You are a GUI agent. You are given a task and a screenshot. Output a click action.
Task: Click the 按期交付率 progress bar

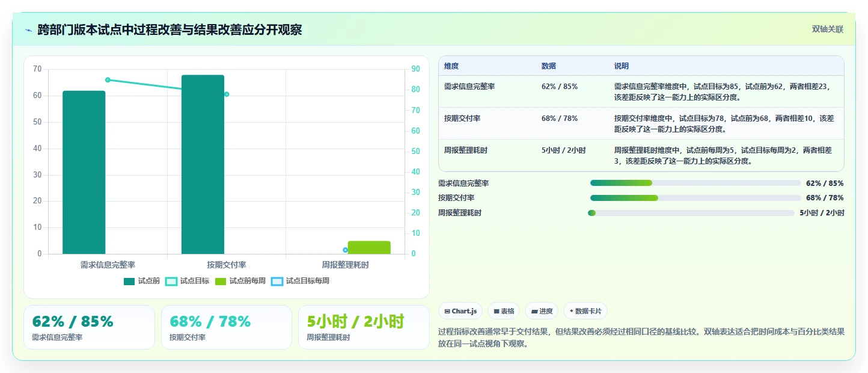pyautogui.click(x=695, y=198)
